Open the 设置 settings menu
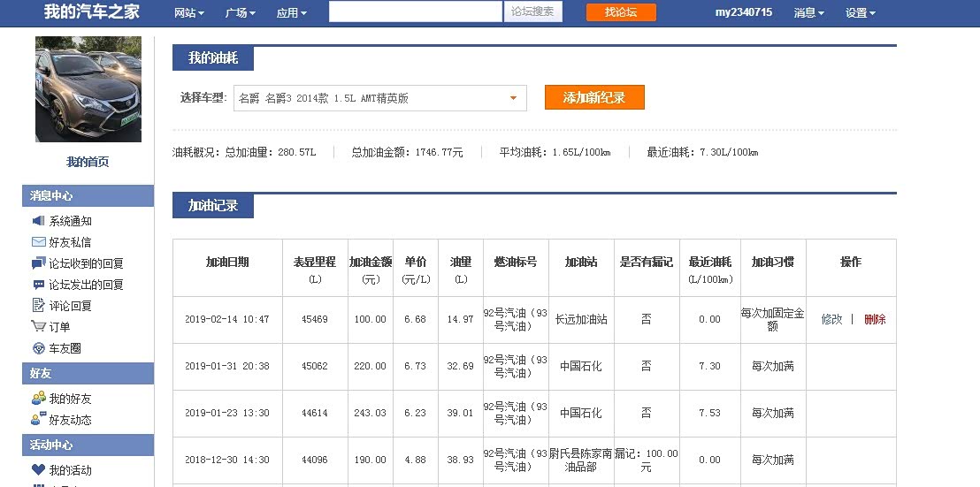Image resolution: width=980 pixels, height=487 pixels. click(860, 12)
